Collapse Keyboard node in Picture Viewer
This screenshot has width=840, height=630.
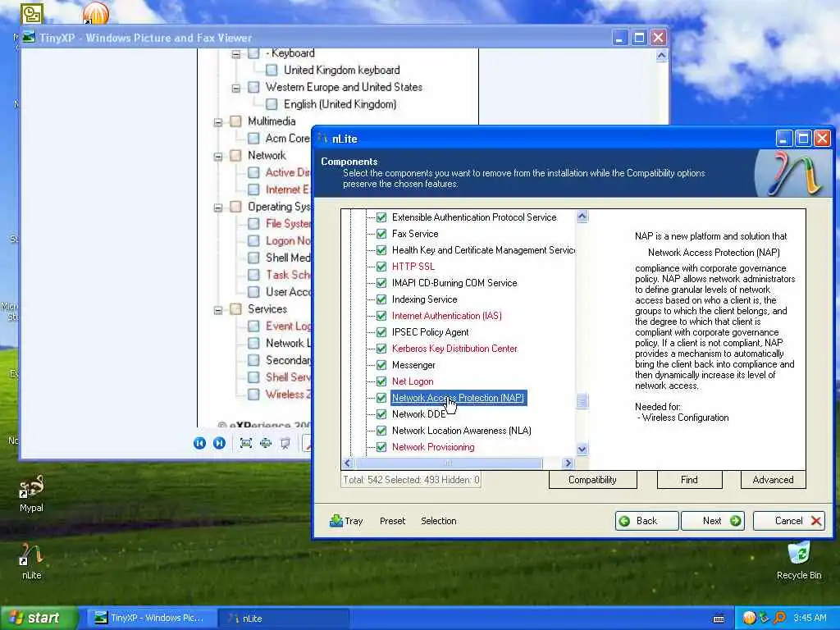pyautogui.click(x=236, y=54)
